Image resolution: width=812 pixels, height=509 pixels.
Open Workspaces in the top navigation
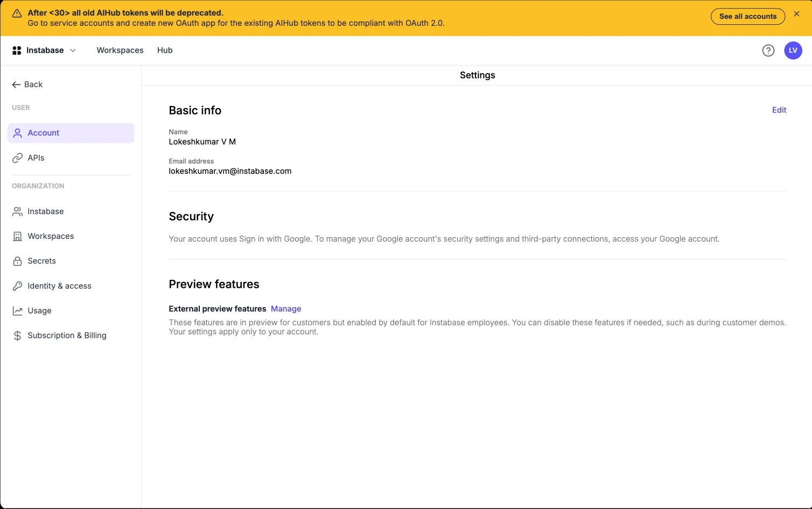[120, 51]
